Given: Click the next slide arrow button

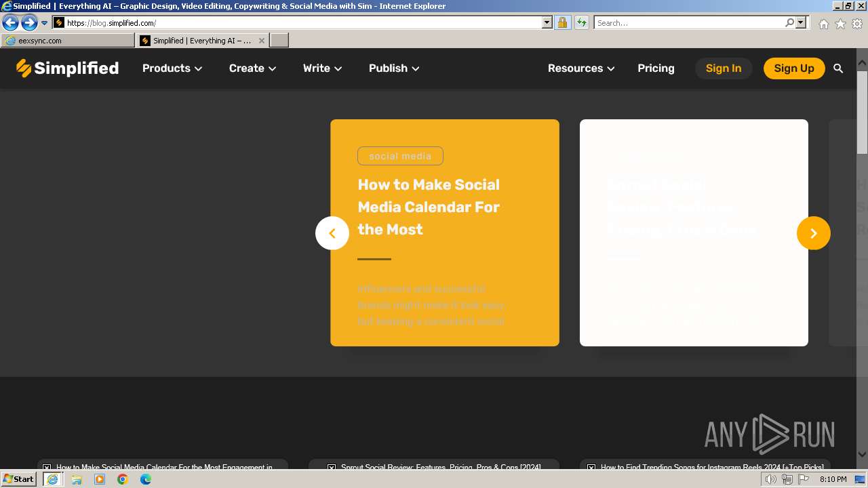Looking at the screenshot, I should coord(814,233).
